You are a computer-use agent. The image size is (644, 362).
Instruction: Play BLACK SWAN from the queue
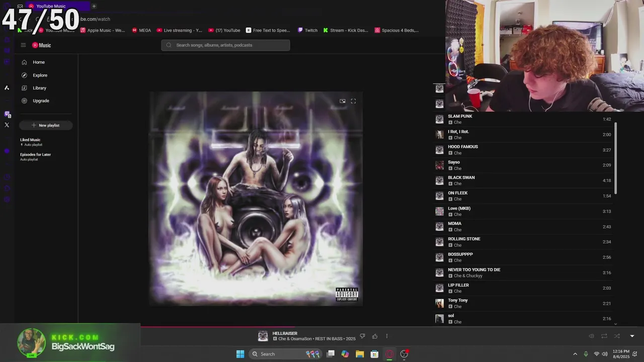coord(523,180)
